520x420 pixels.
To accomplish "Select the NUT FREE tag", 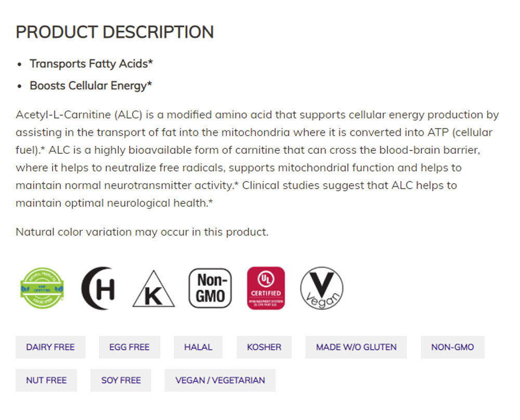I will coord(46,380).
